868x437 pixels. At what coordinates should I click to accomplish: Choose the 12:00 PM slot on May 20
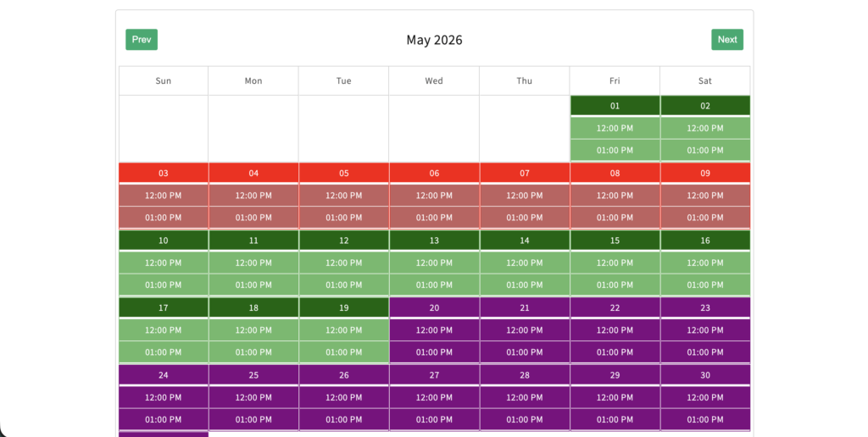coord(434,329)
